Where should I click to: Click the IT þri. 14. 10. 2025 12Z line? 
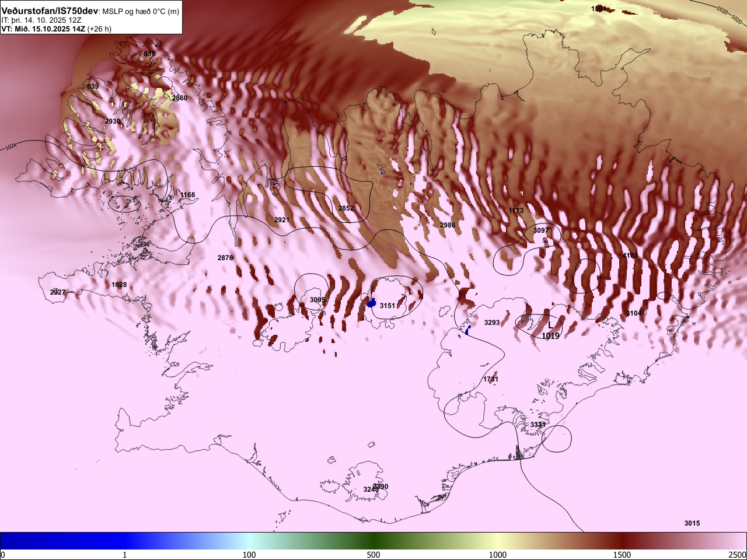[41, 20]
